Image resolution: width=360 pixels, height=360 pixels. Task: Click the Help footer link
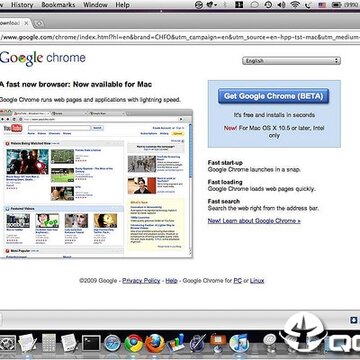[171, 281]
